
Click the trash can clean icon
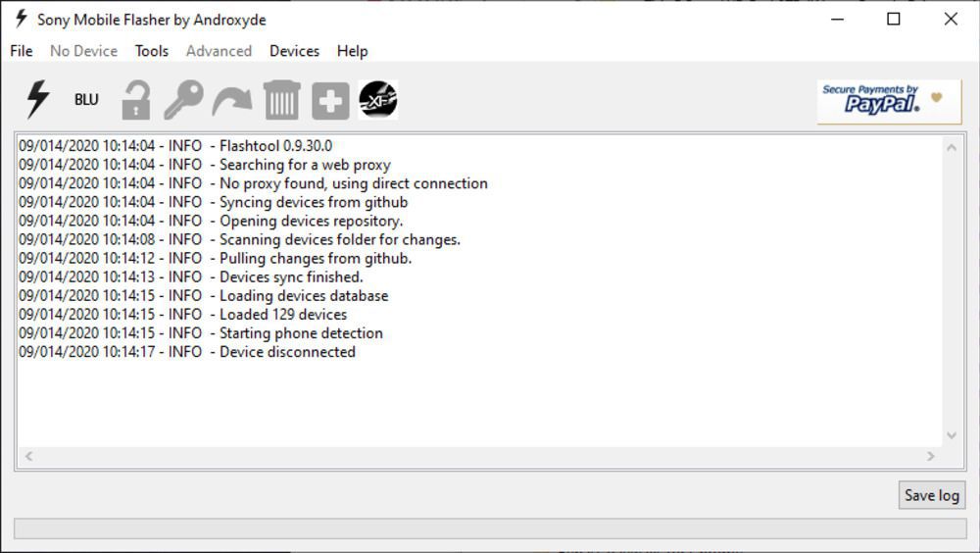tap(282, 99)
